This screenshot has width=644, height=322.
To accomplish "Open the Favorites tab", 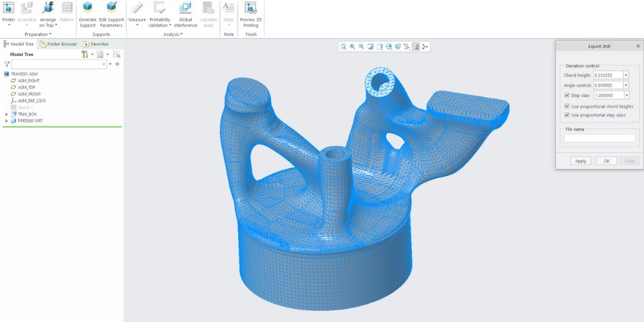I will (x=96, y=44).
